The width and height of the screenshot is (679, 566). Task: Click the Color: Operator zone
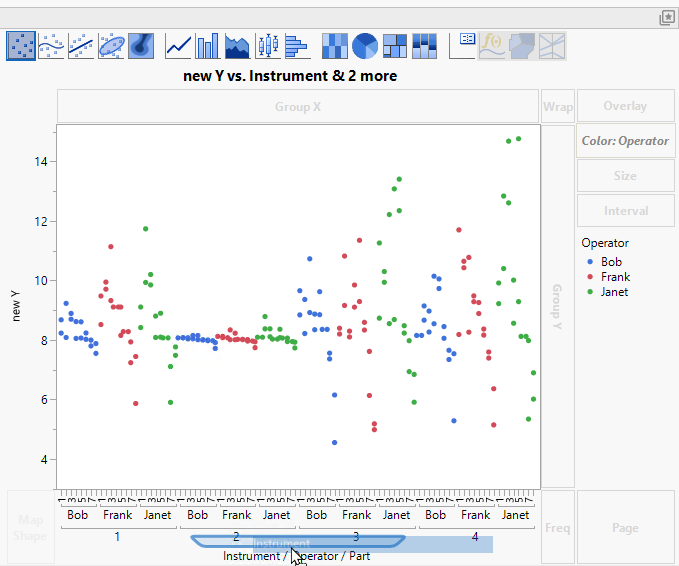point(625,141)
